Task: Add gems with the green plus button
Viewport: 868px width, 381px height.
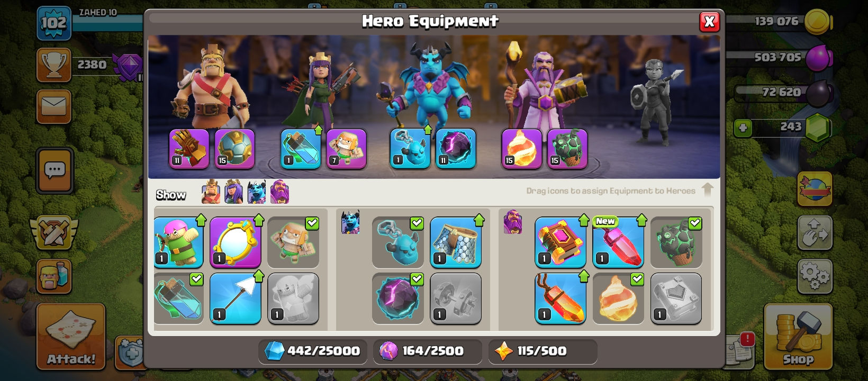Action: [x=743, y=128]
